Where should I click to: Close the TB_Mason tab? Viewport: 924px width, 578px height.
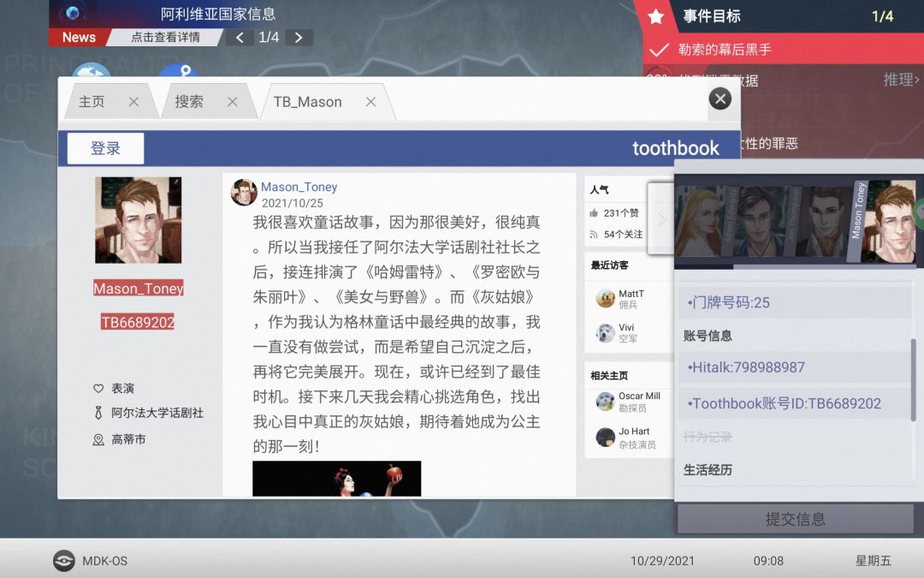[370, 102]
